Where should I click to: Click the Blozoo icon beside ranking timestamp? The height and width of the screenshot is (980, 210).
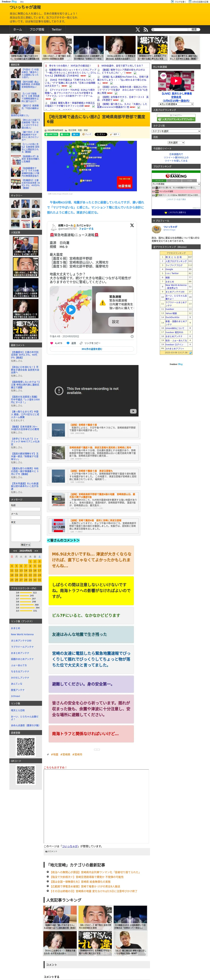(x=191, y=353)
